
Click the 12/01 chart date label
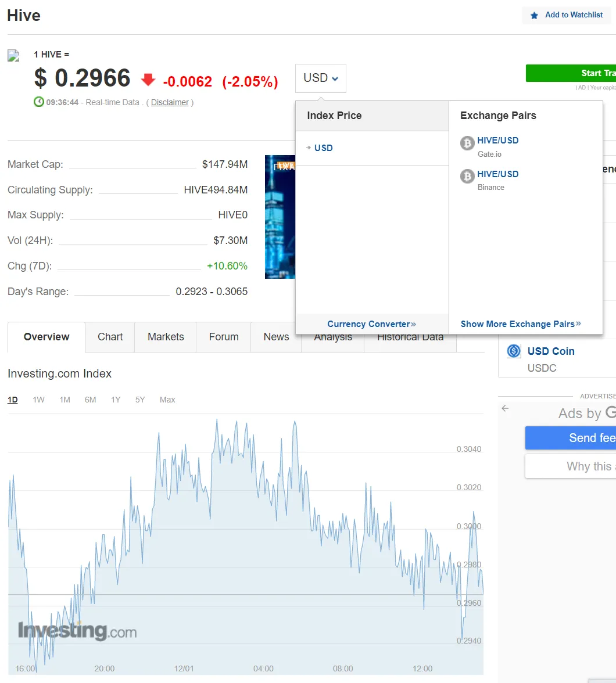pos(184,668)
